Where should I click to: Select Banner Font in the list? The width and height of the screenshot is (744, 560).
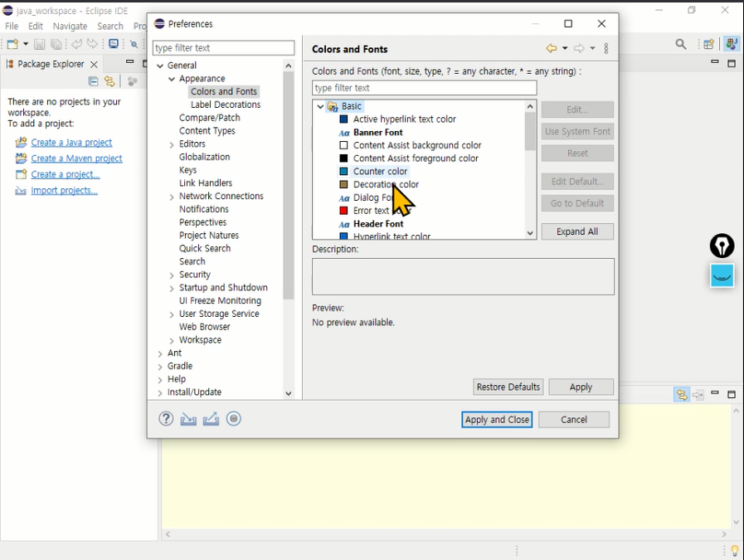377,133
